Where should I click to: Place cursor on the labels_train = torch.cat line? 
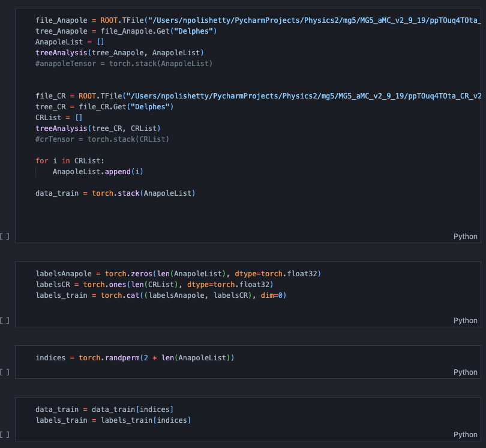161,295
